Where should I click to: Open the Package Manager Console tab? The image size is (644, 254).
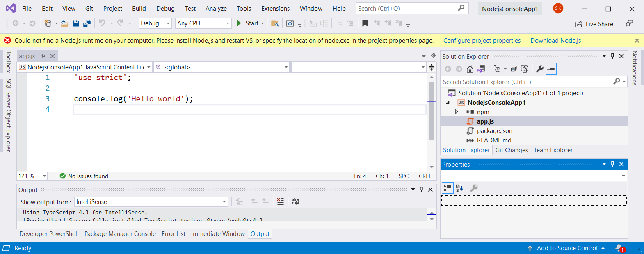[120, 234]
